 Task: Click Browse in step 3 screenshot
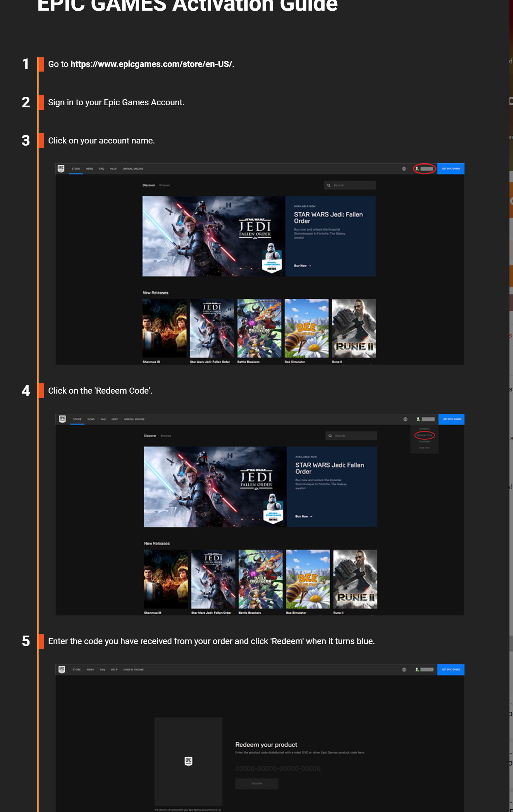pyautogui.click(x=164, y=185)
